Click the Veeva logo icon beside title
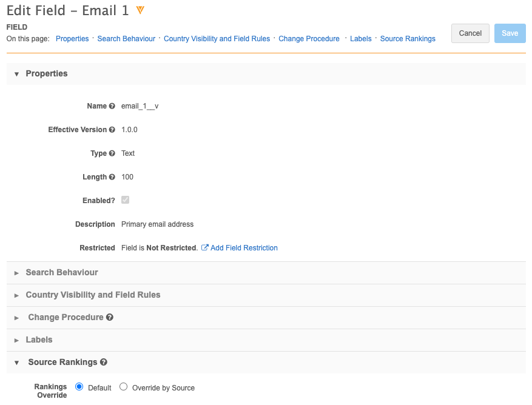The width and height of the screenshot is (532, 405). [x=140, y=10]
